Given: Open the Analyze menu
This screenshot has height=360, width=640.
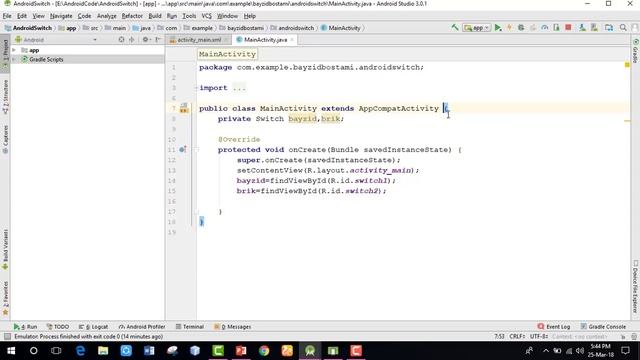Looking at the screenshot, I should pyautogui.click(x=107, y=16).
